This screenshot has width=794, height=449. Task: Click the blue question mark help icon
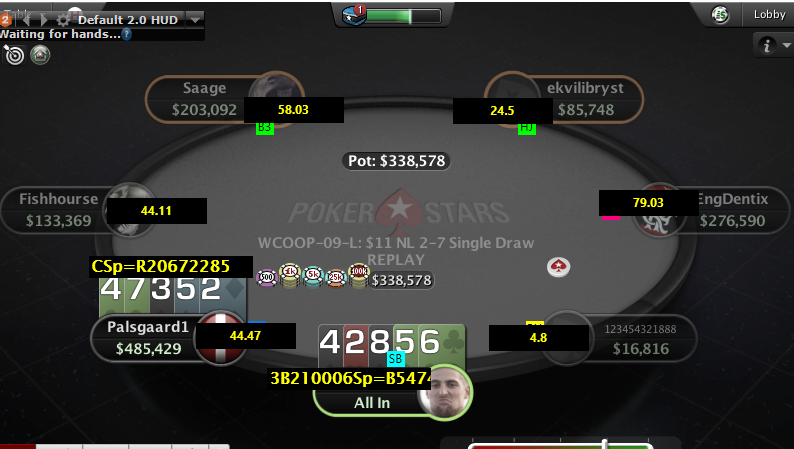pyautogui.click(x=127, y=34)
